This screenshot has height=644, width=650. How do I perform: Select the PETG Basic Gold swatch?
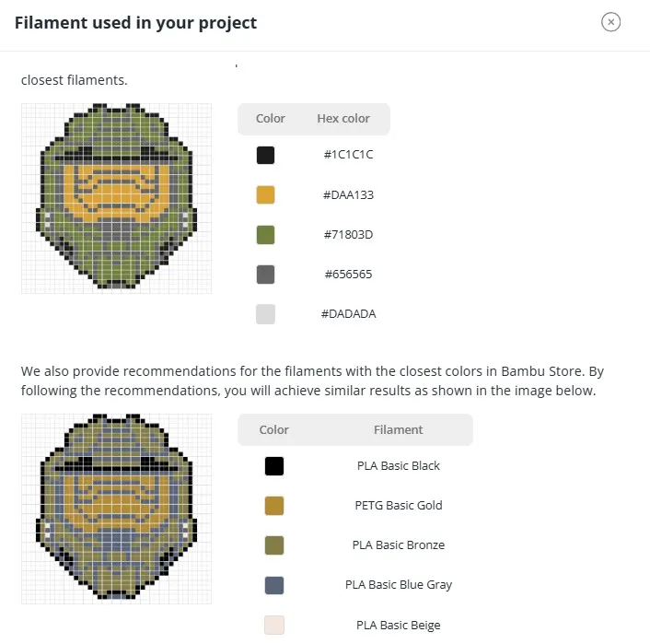(274, 506)
